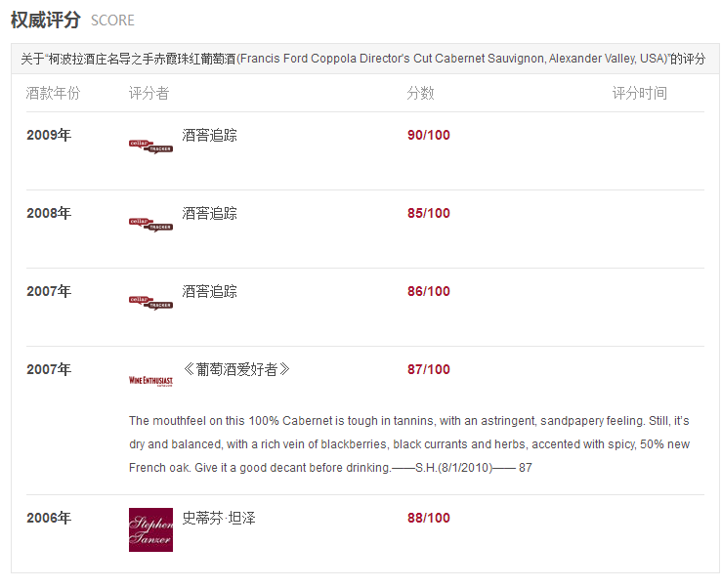Click the 86/100 score
Viewport: 722px width, 588px height.
429,291
